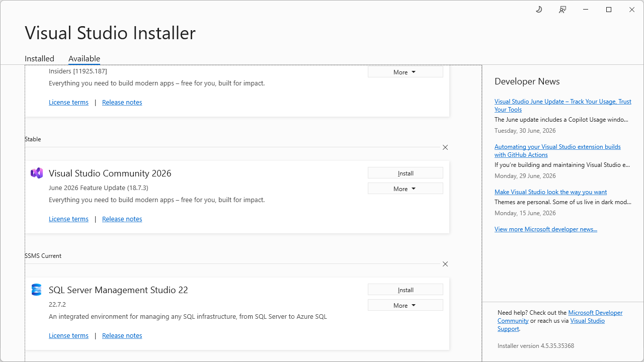Switch to the Installed tab
The image size is (644, 362).
39,58
